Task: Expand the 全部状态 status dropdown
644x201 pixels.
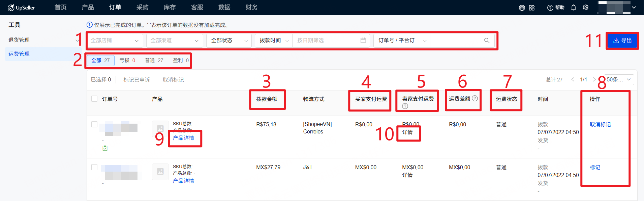Action: coord(229,41)
